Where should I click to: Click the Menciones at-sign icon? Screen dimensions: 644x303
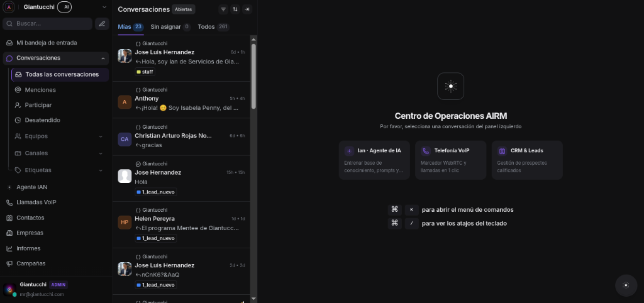click(18, 90)
